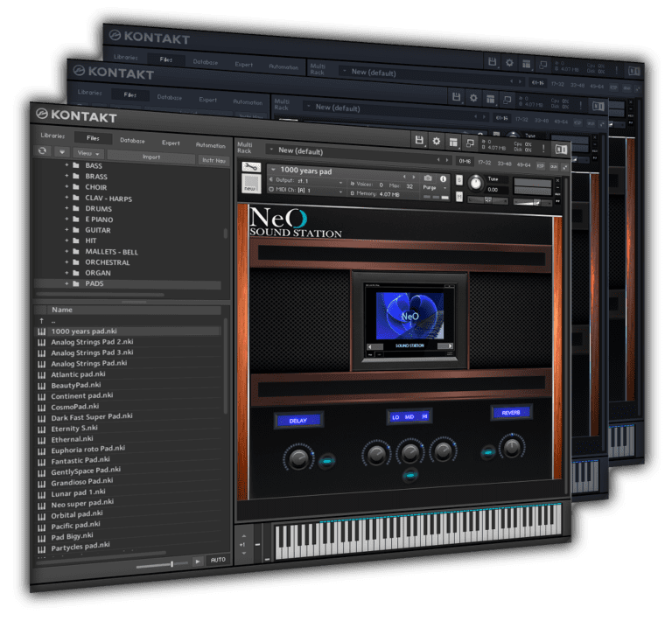The image size is (672, 635).
Task: Toggle the cyan LED switch below EQ knobs
Action: point(410,475)
